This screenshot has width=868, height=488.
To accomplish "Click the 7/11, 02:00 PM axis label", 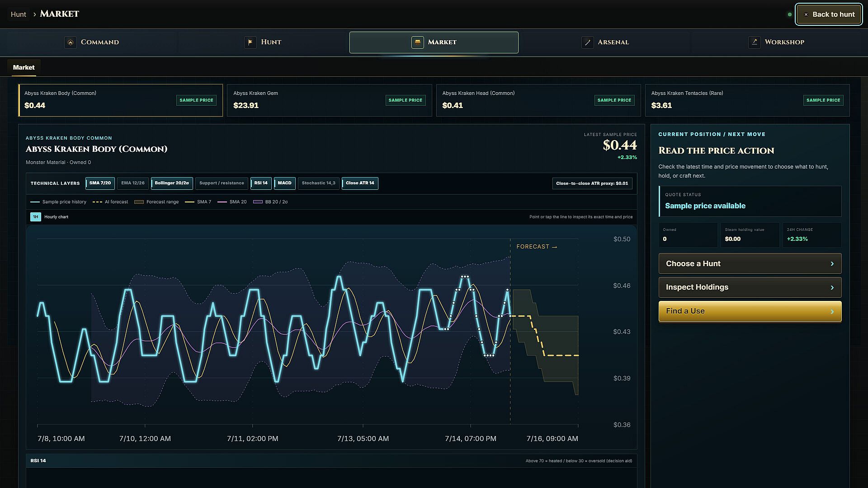I will [253, 439].
